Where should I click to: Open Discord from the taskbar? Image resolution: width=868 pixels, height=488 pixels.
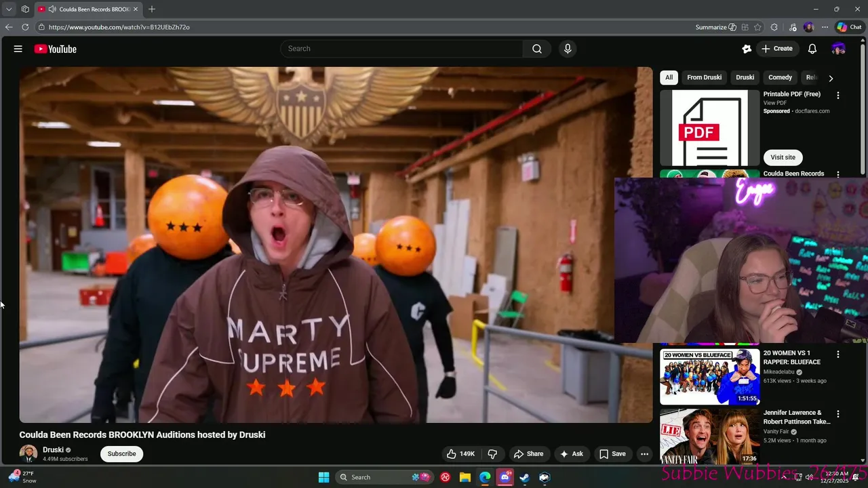(505, 477)
